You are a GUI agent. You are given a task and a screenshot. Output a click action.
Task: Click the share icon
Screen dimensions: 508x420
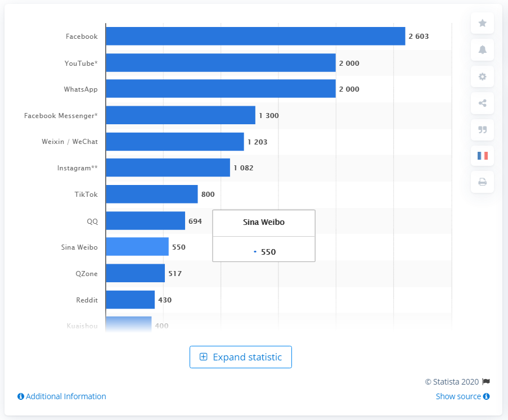point(483,103)
